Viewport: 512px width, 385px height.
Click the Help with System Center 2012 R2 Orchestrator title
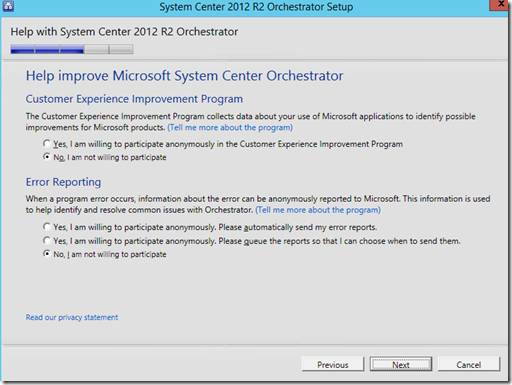124,32
